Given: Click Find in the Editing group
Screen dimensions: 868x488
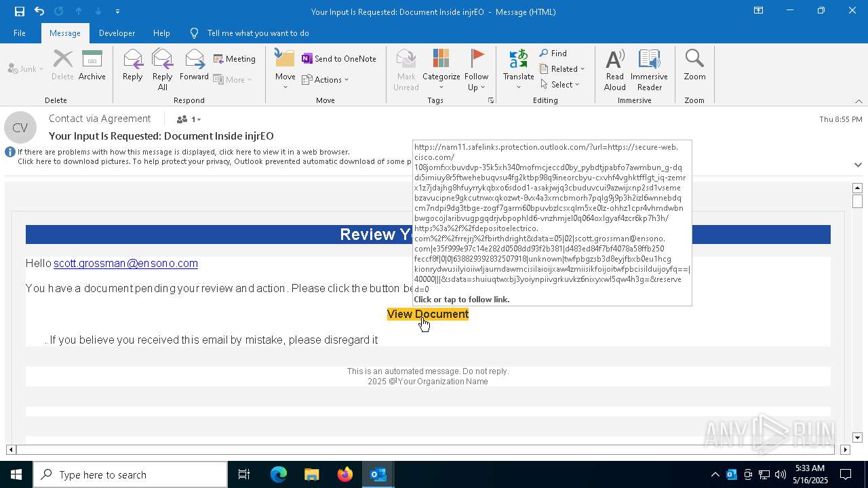Looking at the screenshot, I should coord(553,53).
